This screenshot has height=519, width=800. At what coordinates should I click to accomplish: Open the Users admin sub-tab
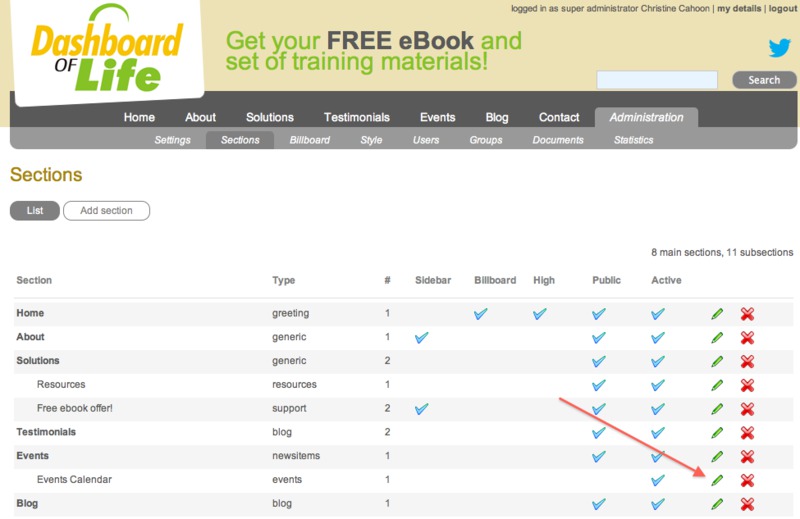[426, 140]
